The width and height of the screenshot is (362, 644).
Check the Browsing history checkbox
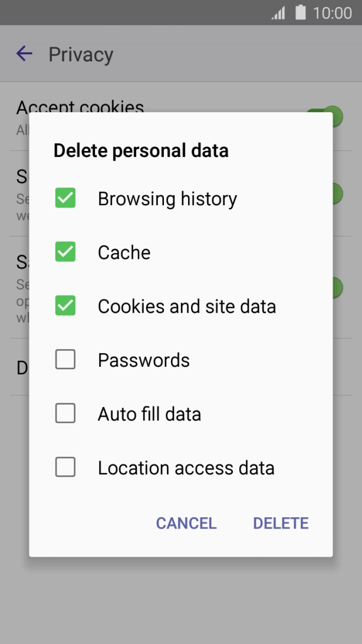[x=65, y=198]
